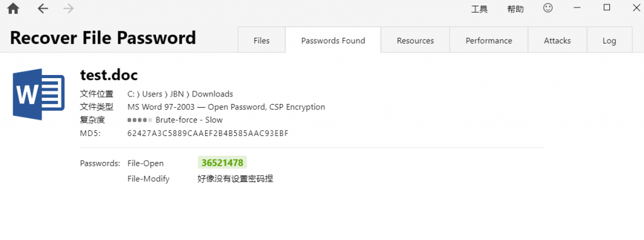Click the Downloads folder in file path
Screen dimensions: 644x240
pos(213,94)
